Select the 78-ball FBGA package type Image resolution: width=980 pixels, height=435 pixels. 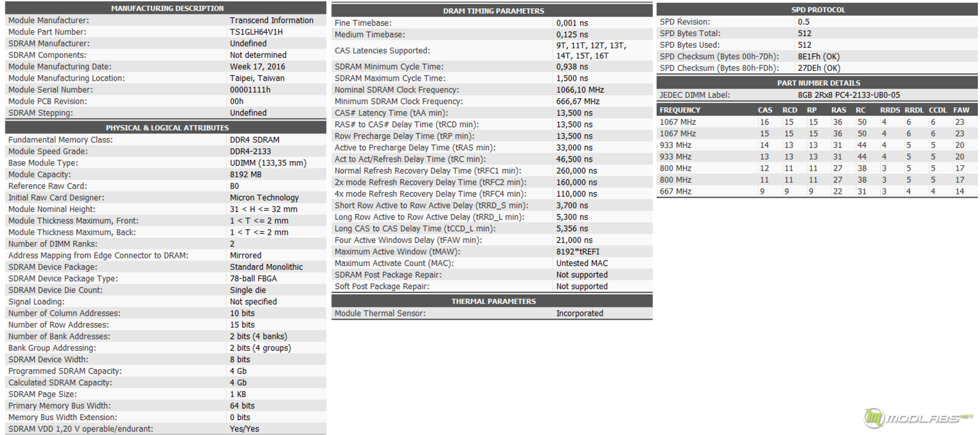(253, 279)
